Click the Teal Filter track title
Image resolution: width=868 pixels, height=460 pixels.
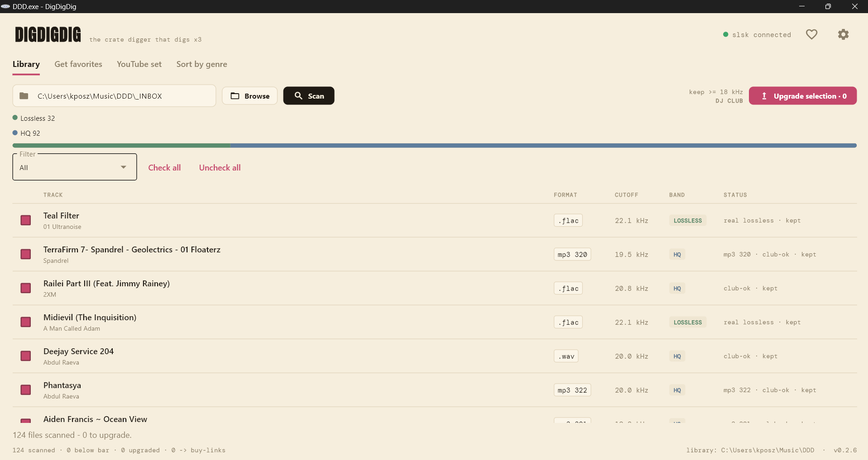click(x=61, y=216)
